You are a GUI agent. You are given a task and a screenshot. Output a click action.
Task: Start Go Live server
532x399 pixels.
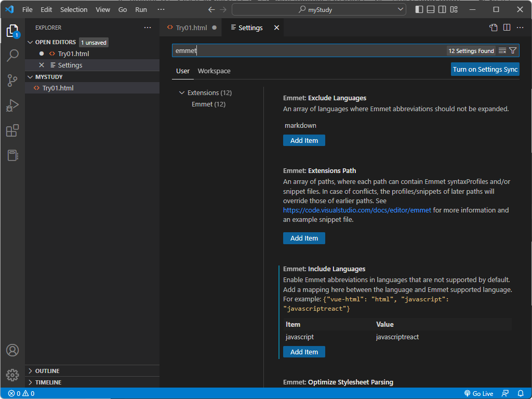tap(478, 394)
